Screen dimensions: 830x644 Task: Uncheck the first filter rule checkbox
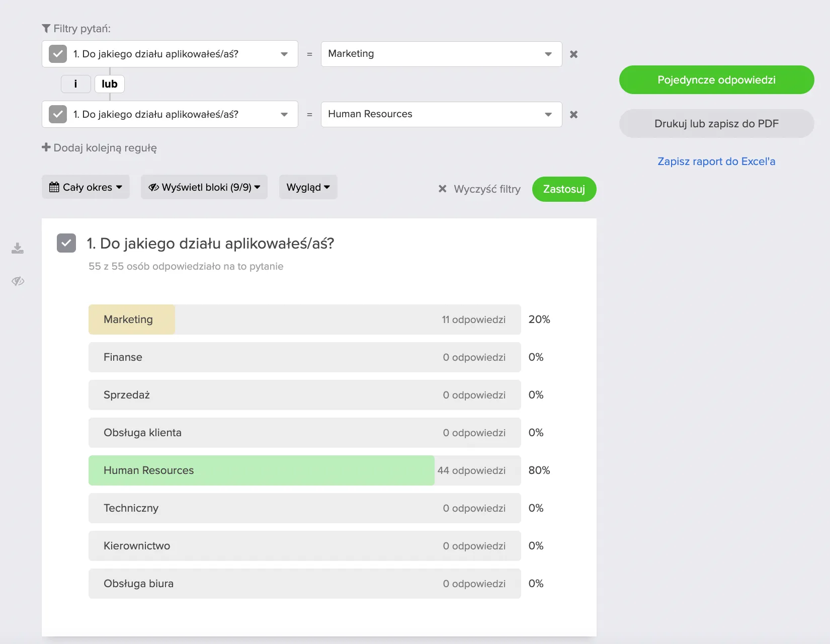58,54
